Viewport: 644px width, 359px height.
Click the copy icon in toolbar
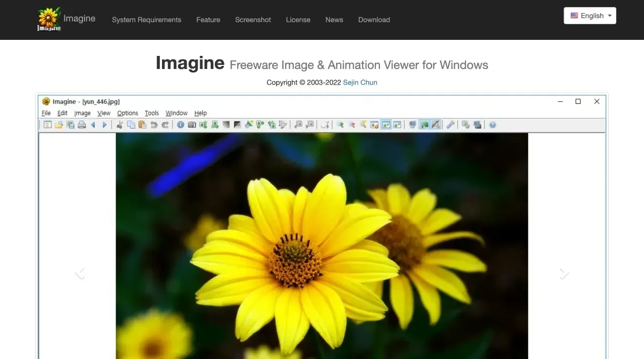tap(131, 125)
